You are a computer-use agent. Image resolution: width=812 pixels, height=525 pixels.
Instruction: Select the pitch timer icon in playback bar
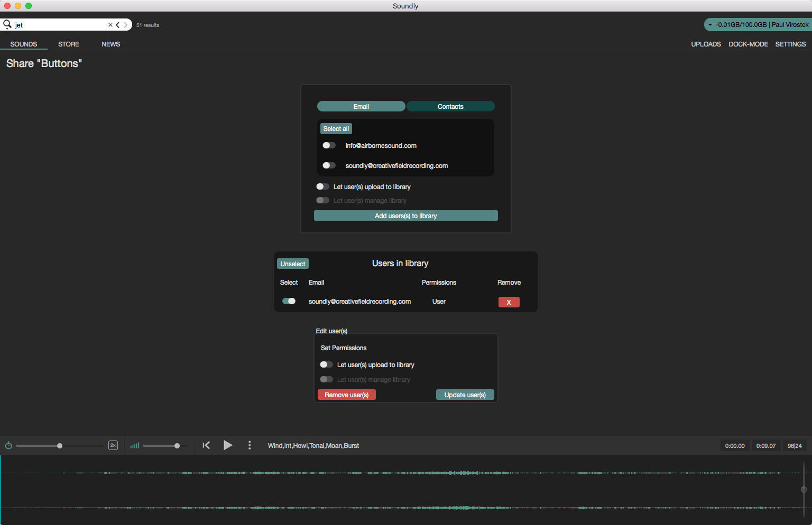pos(8,445)
